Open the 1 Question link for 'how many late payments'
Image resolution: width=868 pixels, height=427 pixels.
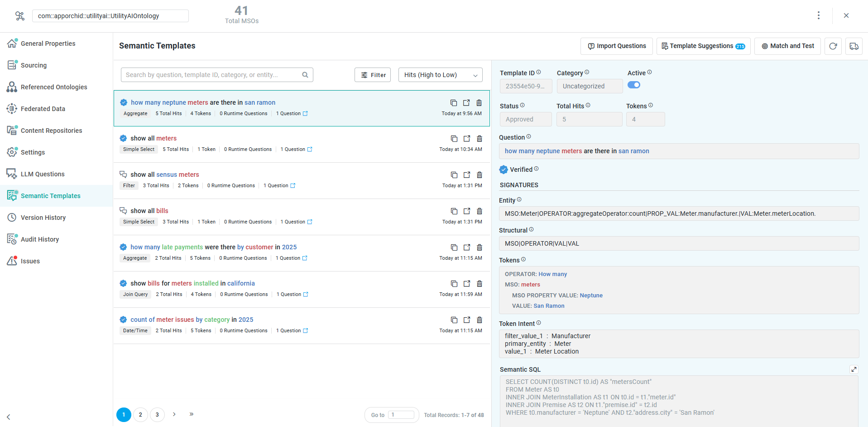291,258
